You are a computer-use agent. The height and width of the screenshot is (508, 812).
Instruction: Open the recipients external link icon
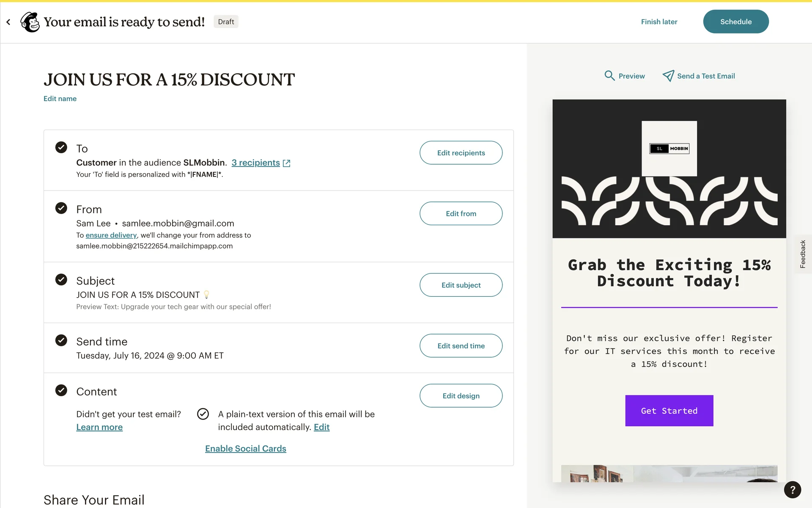(x=286, y=163)
